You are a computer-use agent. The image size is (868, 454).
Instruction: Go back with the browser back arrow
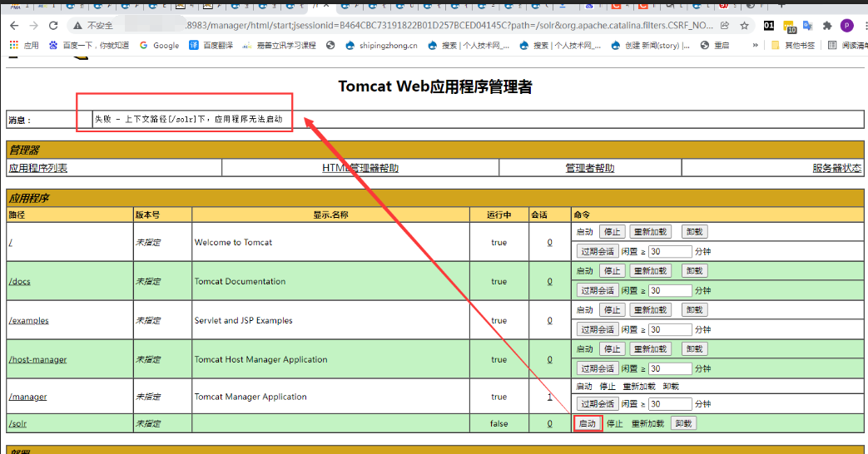(14, 26)
